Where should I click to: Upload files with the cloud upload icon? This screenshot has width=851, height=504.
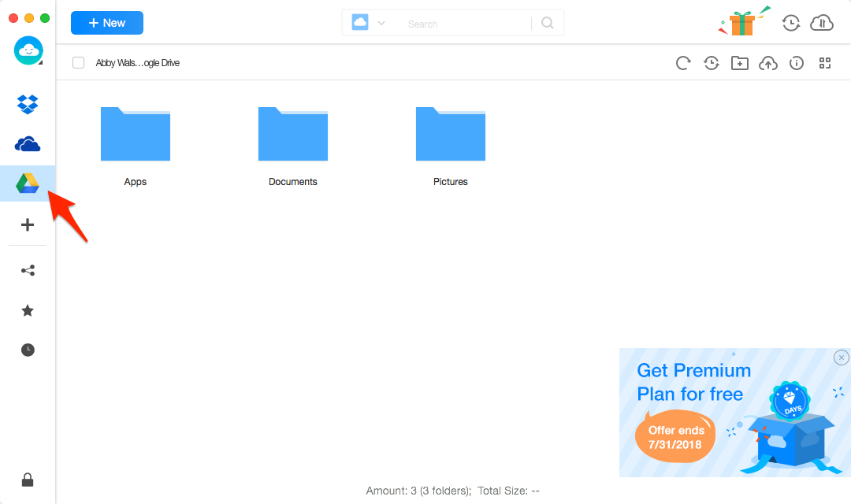[x=768, y=62]
